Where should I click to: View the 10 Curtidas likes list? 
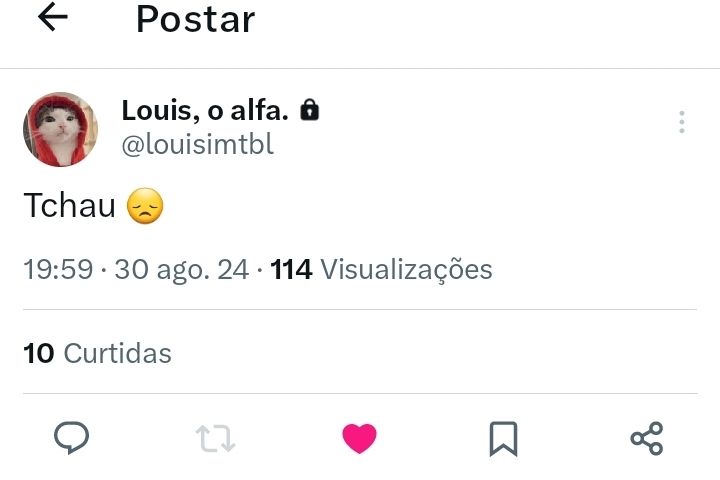pyautogui.click(x=97, y=353)
